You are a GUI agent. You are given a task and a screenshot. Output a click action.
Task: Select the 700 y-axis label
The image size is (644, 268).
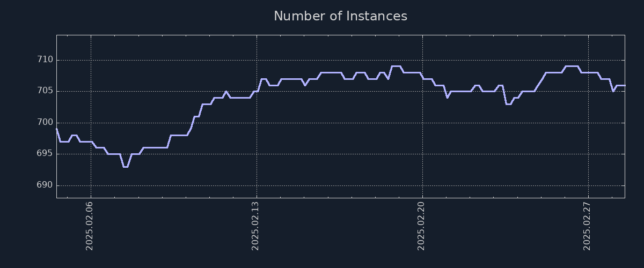click(x=44, y=122)
